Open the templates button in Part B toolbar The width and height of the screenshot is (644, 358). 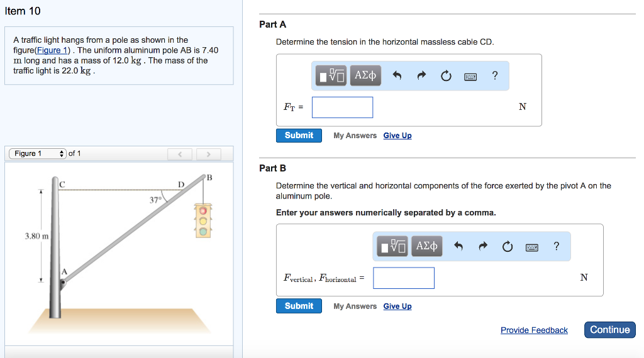pyautogui.click(x=393, y=246)
